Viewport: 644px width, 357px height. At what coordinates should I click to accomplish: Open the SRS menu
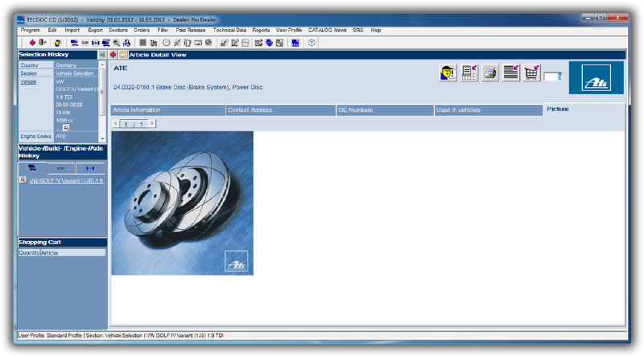pyautogui.click(x=357, y=31)
